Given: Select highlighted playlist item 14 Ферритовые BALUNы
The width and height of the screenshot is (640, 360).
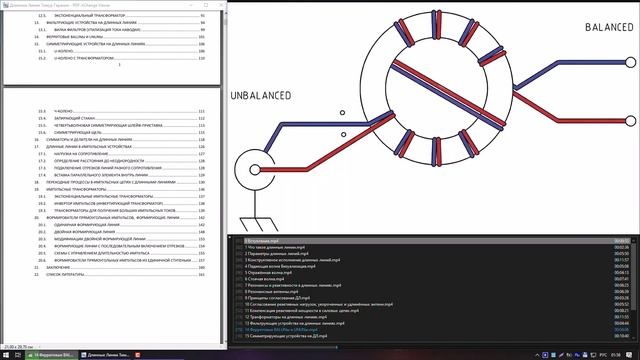Looking at the screenshot, I should point(433,329).
